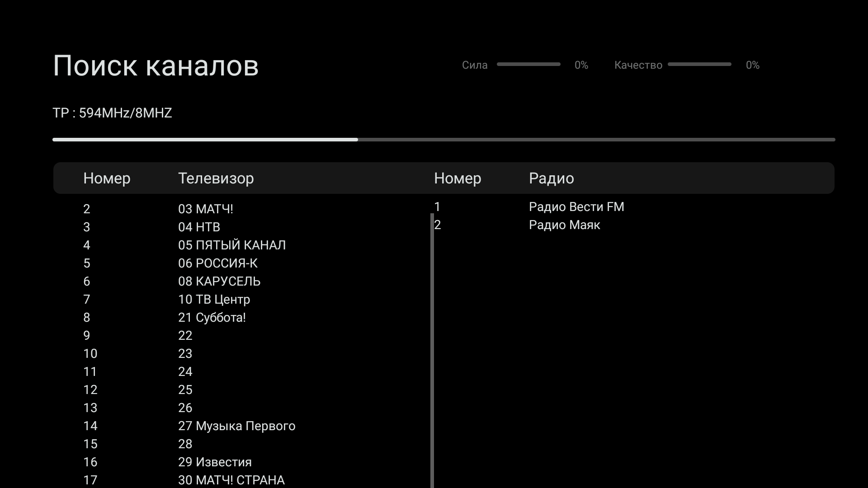Click the Сила signal strength bar
This screenshot has height=488, width=868.
(x=528, y=65)
